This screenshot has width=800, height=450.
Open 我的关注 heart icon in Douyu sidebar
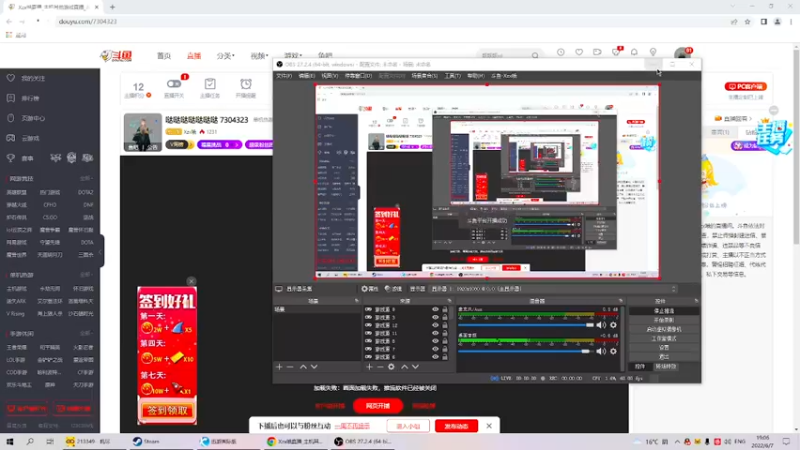pyautogui.click(x=11, y=78)
